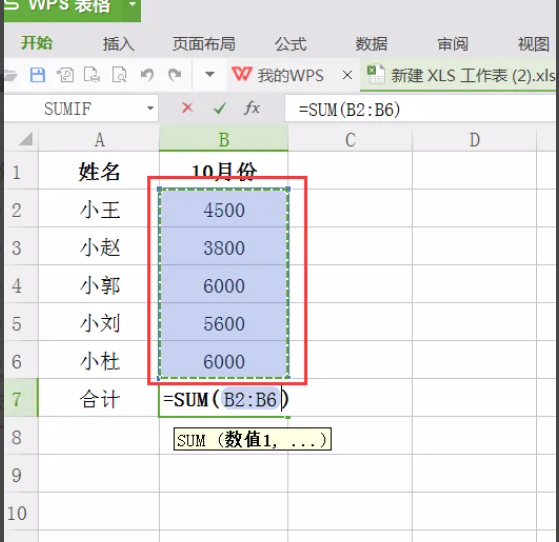Click 6000 in the 小杜 row

coord(224,361)
